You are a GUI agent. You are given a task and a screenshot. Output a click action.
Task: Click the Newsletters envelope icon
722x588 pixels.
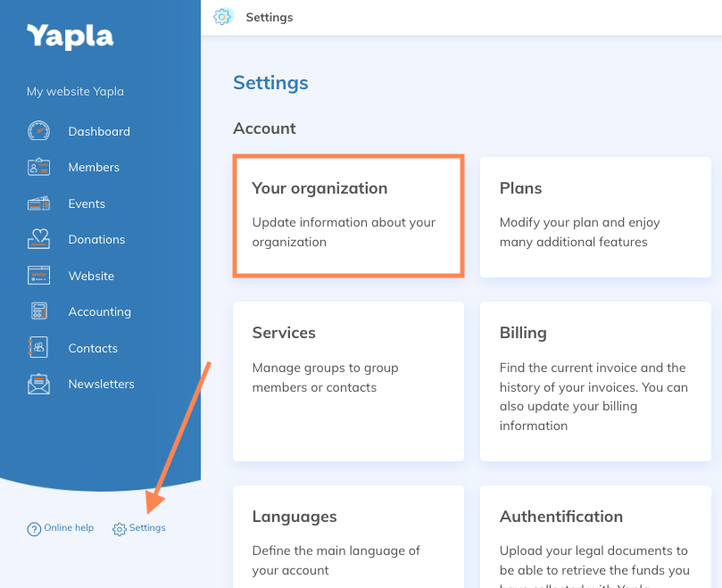38,385
